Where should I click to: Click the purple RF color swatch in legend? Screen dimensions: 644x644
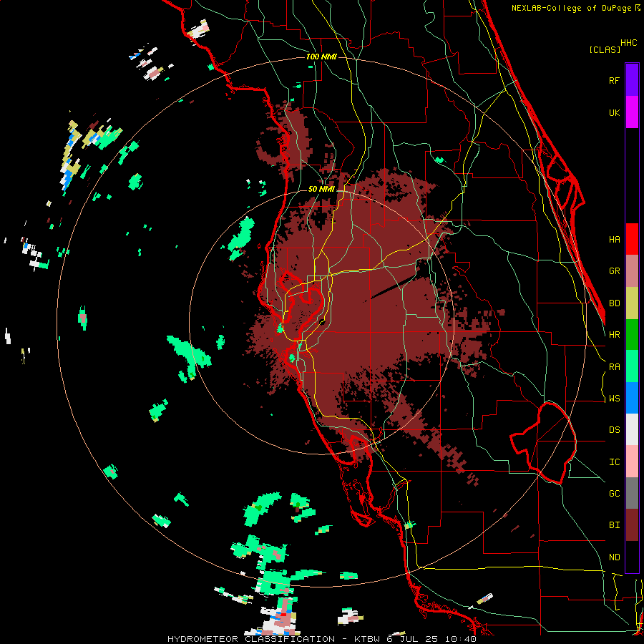[x=632, y=79]
